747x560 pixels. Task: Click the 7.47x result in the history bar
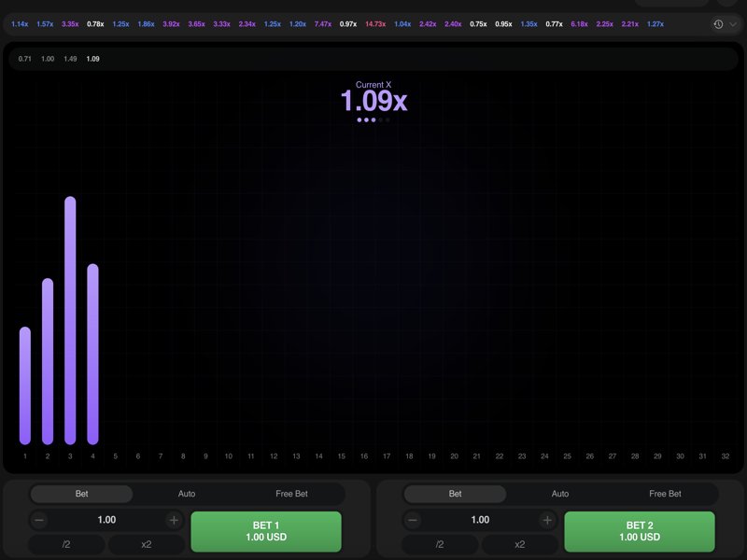(322, 24)
